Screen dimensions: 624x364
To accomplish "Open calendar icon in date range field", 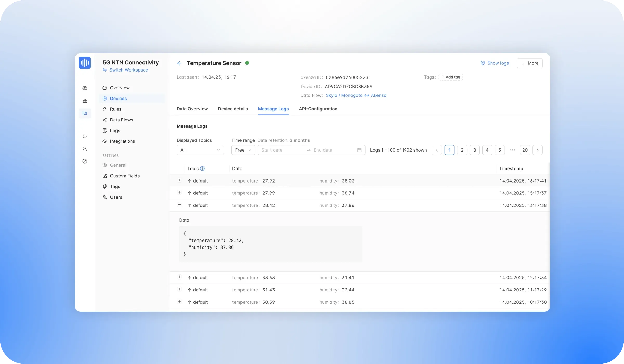I will [360, 150].
